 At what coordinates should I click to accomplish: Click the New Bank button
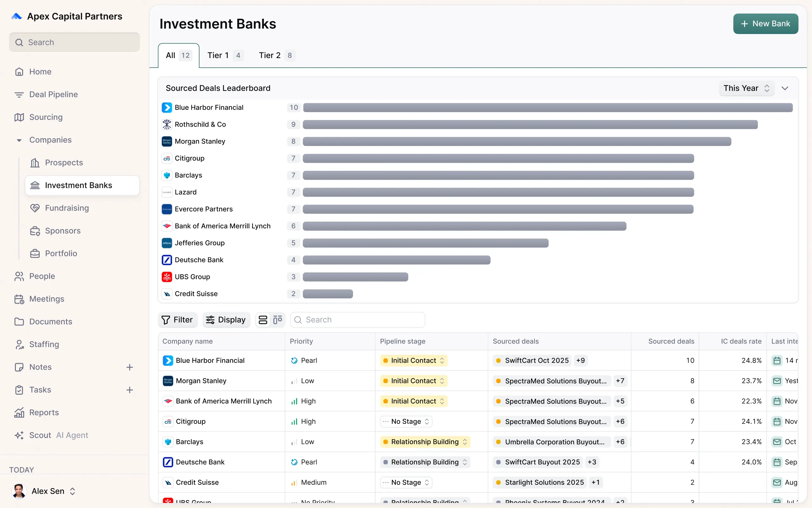click(x=766, y=24)
